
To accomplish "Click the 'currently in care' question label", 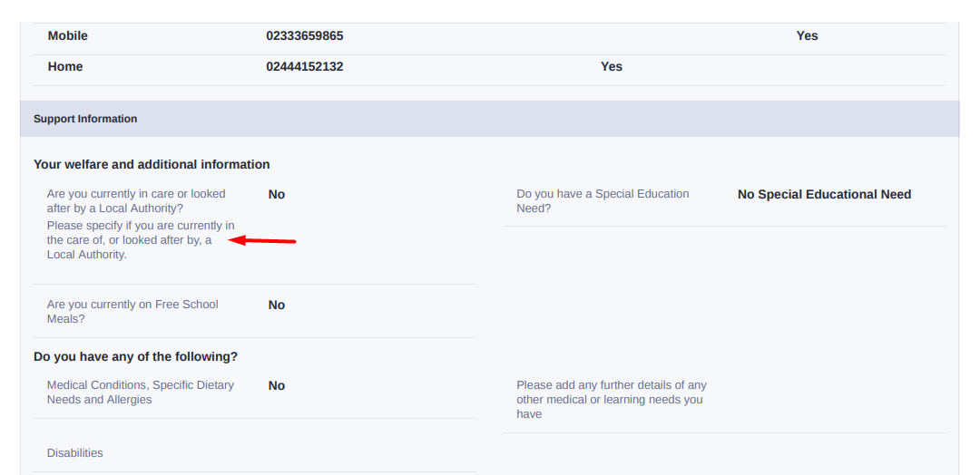I will [136, 201].
